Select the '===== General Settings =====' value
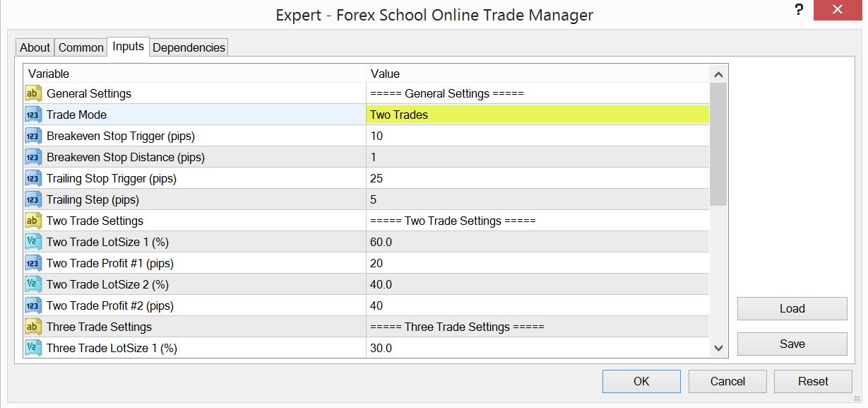 coord(446,93)
